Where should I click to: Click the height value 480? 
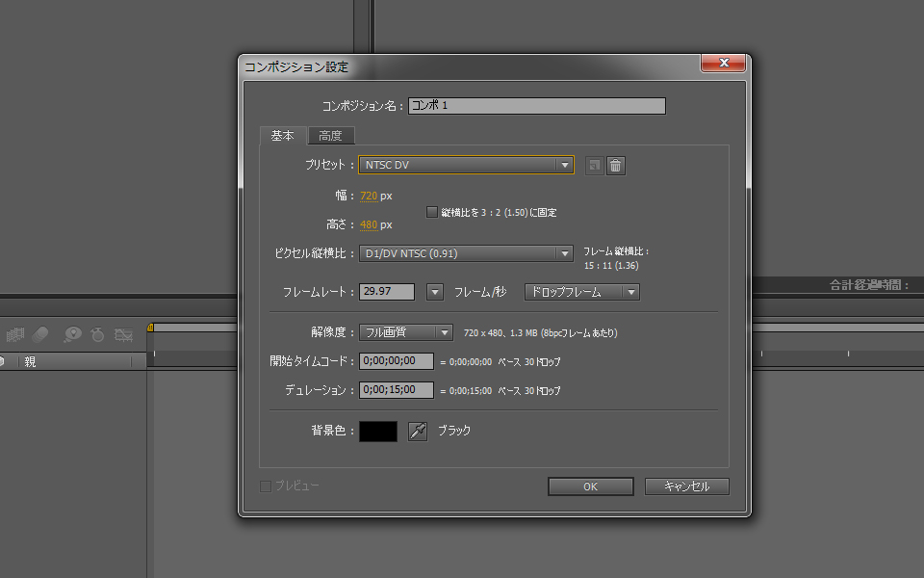pos(369,224)
